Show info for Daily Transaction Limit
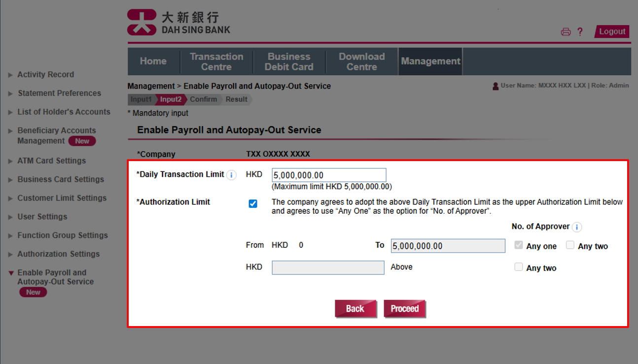Image resolution: width=638 pixels, height=364 pixels. 231,175
